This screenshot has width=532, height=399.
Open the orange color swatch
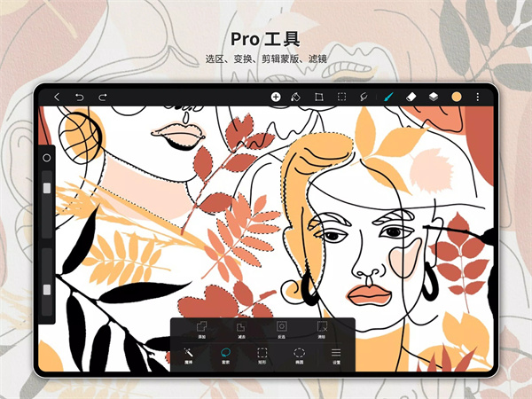click(457, 97)
